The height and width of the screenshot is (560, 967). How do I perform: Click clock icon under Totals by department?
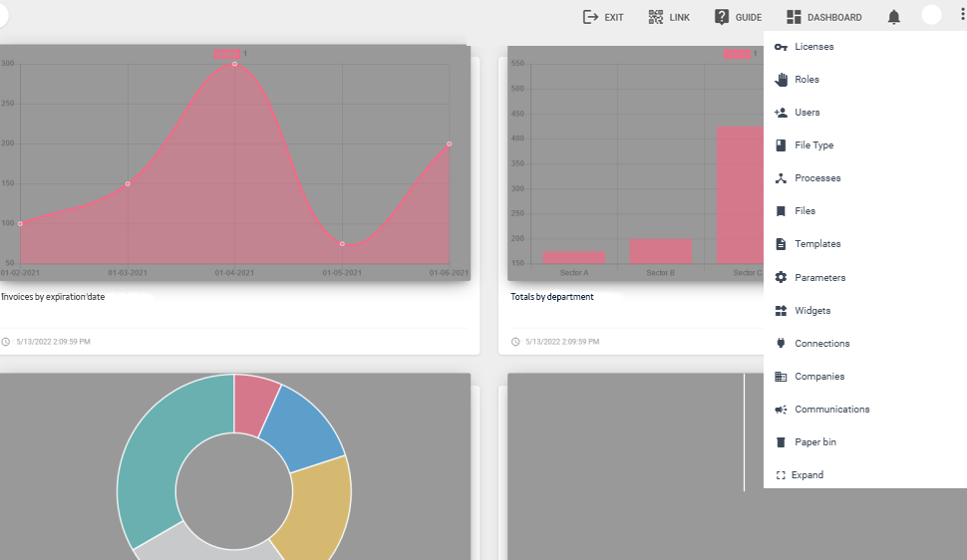click(515, 342)
